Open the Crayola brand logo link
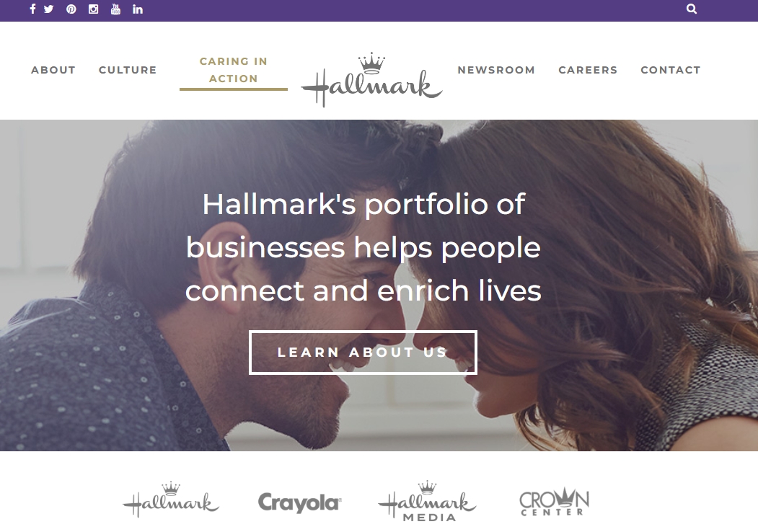 [x=300, y=502]
